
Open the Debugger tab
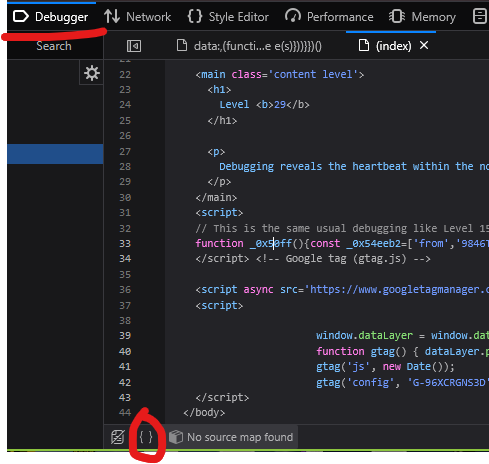click(50, 17)
